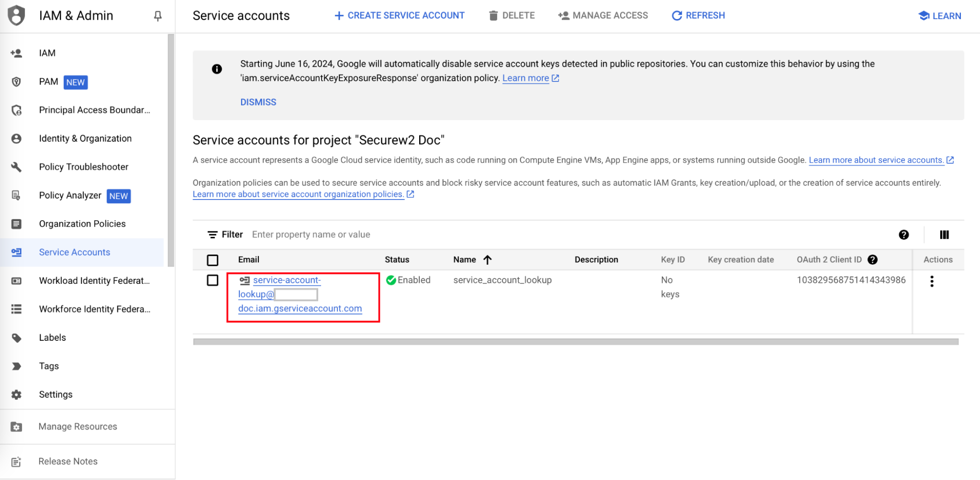Open Workload Identity Federation in sidebar
The image size is (980, 480).
[x=94, y=281]
